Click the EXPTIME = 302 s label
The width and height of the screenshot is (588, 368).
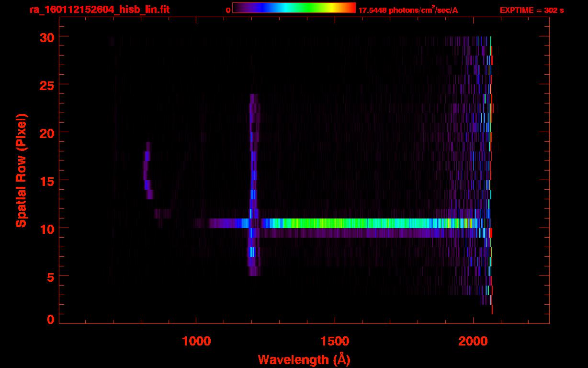pos(531,10)
